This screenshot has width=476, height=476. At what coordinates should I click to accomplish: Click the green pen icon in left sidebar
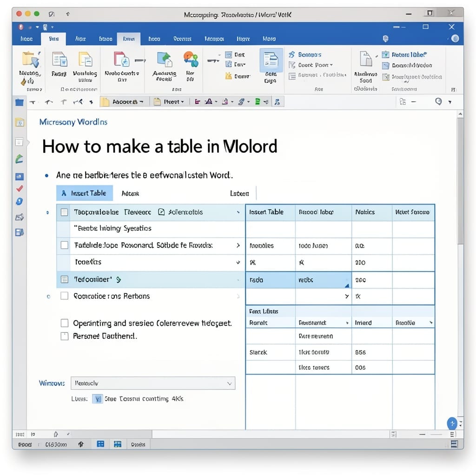[19, 159]
